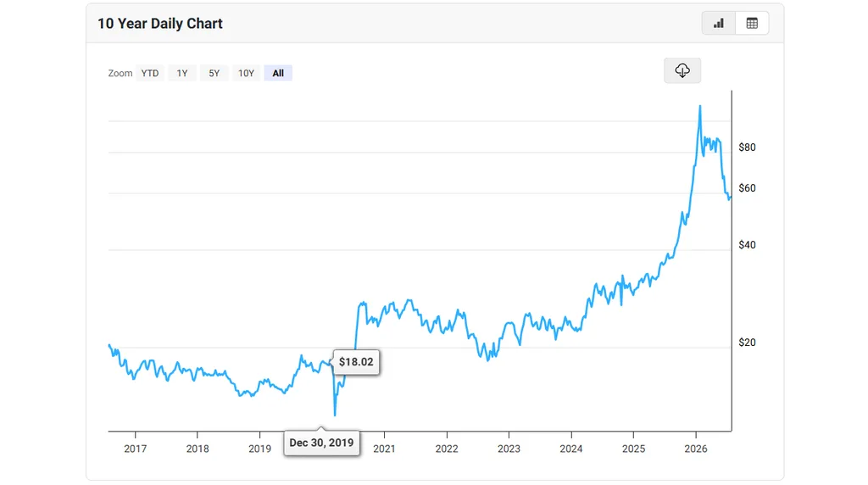Select All zoom range
This screenshot has width=868, height=485.
[278, 73]
